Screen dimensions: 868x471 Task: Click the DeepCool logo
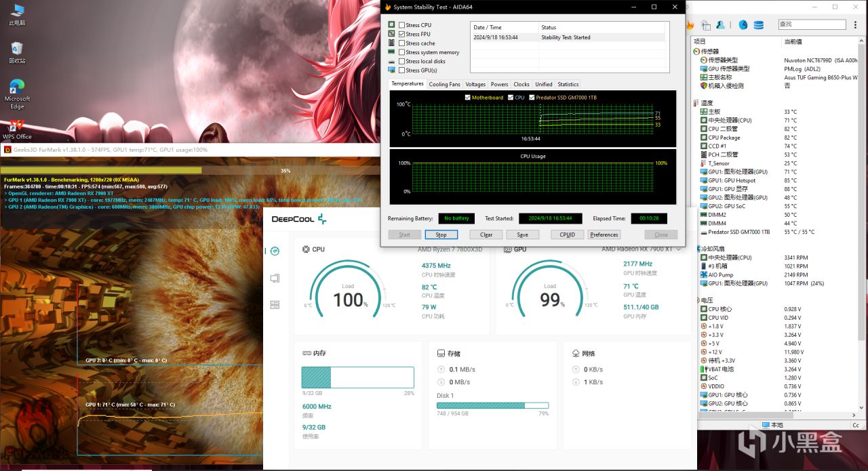[299, 219]
